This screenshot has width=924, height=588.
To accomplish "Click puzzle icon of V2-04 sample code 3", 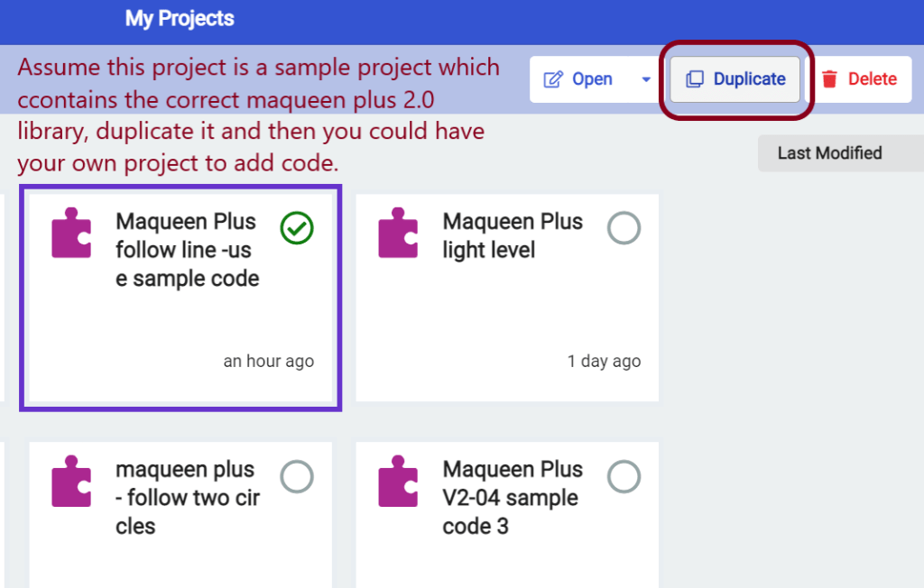I will point(398,481).
